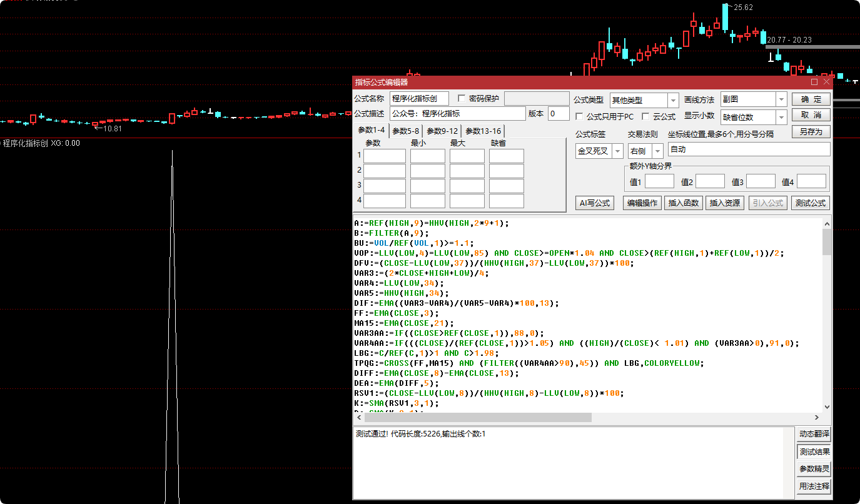Toggle the 公式只用于PC checkbox
This screenshot has width=860, height=504.
coord(579,116)
